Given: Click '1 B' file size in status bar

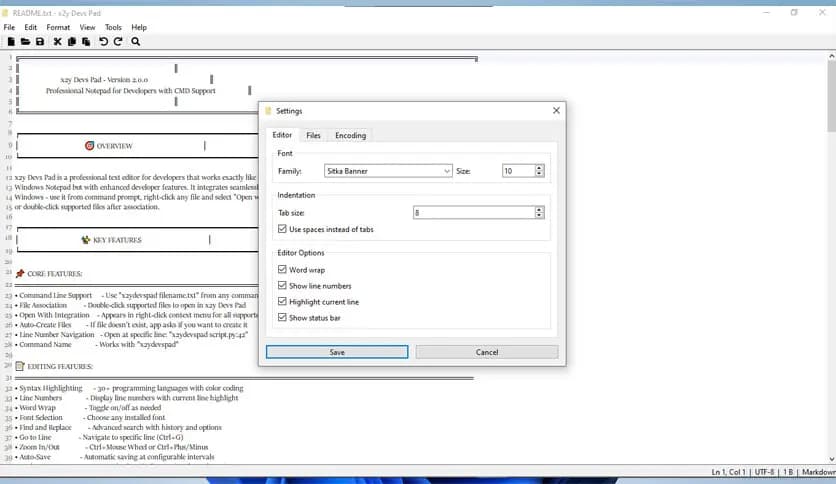Looking at the screenshot, I should click(788, 472).
